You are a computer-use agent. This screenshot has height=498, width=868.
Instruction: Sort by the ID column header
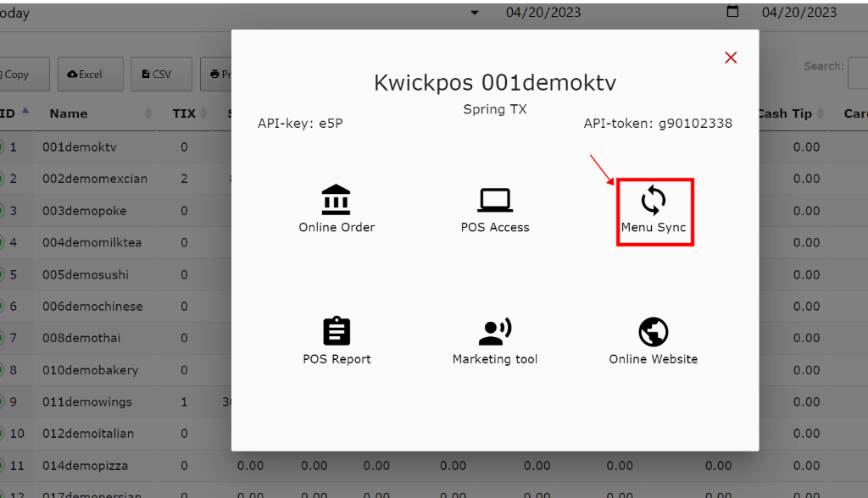coord(8,113)
